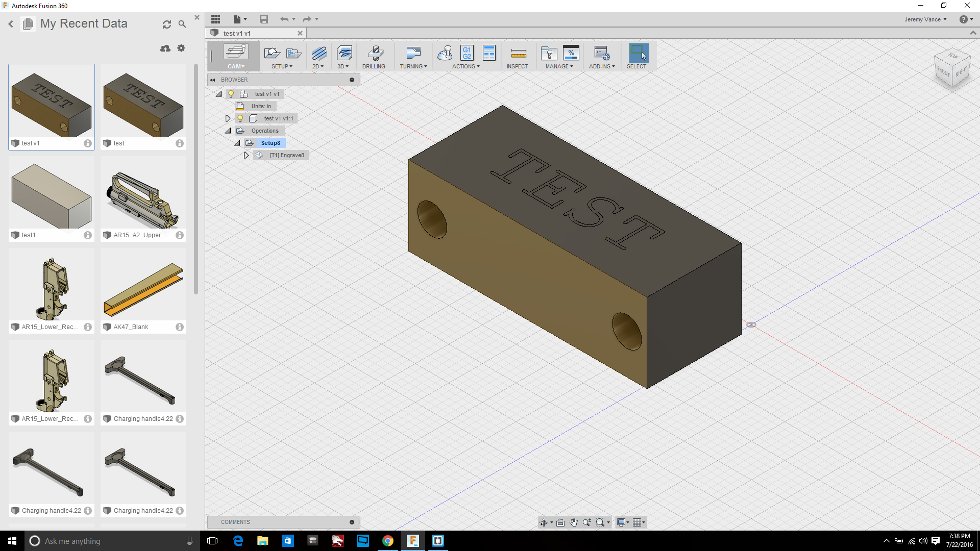Click the New Setup icon under SETUP
The width and height of the screenshot is (980, 551).
272,53
